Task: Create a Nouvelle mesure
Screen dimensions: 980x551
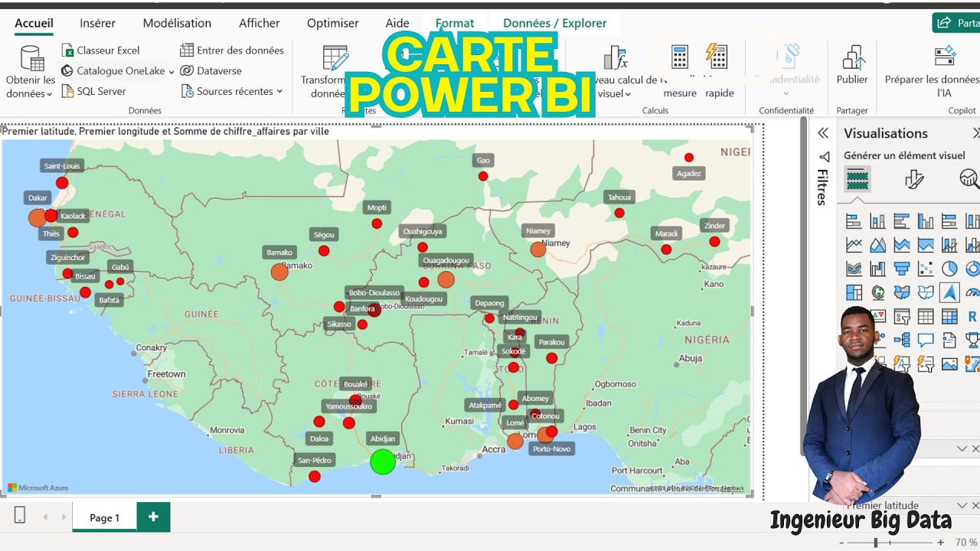Action: tap(680, 72)
